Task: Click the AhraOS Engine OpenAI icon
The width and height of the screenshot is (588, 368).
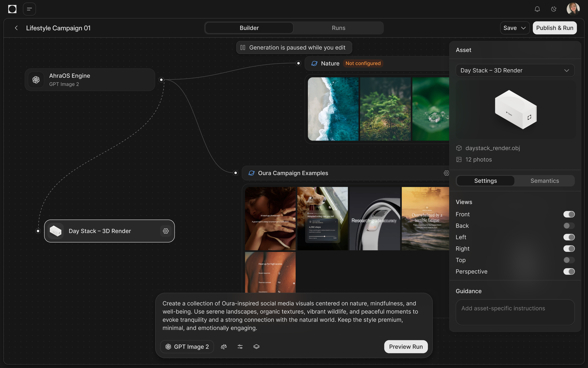Action: 36,80
